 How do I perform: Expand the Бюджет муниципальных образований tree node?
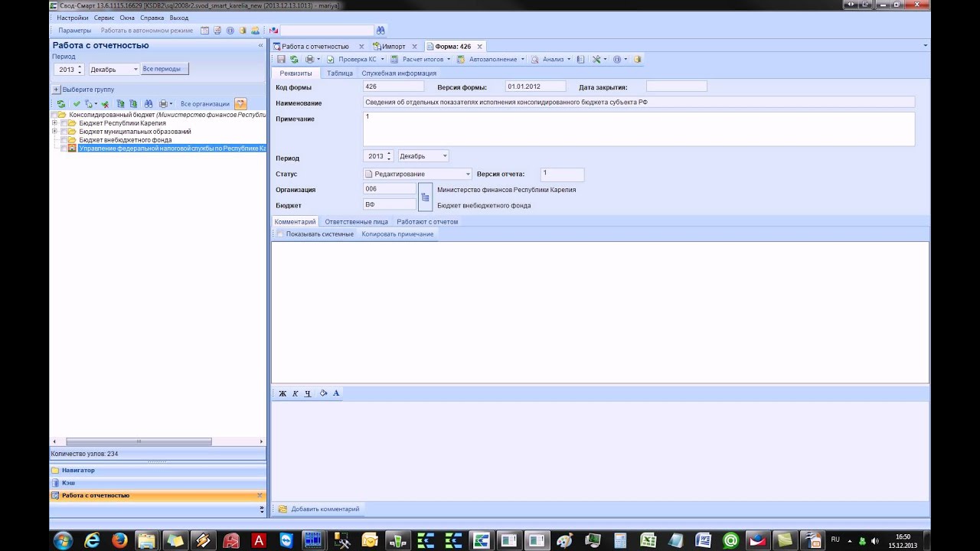click(54, 132)
